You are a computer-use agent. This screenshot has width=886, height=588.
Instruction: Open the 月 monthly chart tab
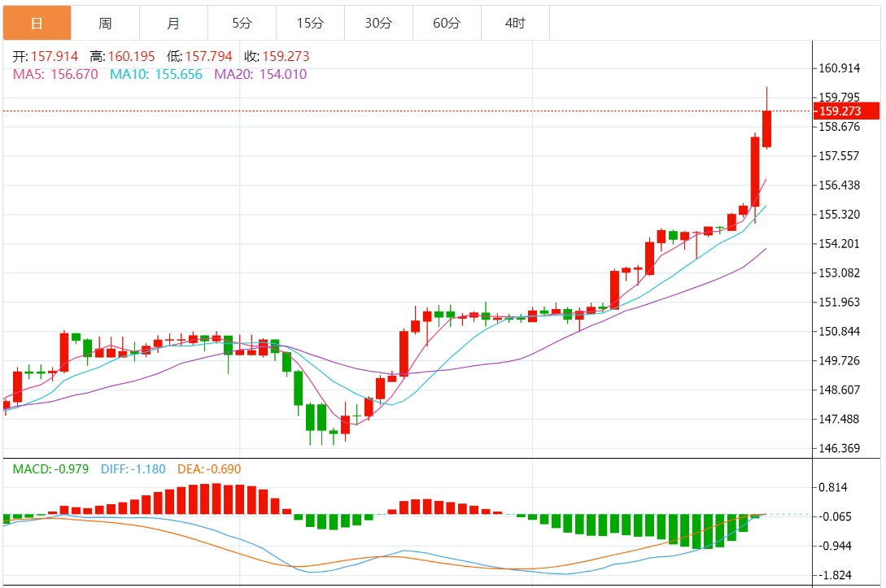pyautogui.click(x=173, y=23)
